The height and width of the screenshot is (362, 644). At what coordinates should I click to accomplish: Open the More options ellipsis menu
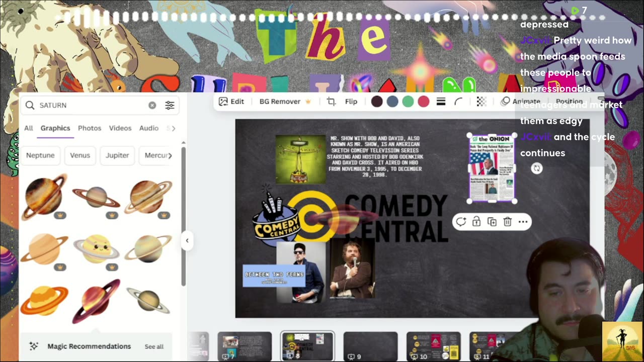pos(523,222)
